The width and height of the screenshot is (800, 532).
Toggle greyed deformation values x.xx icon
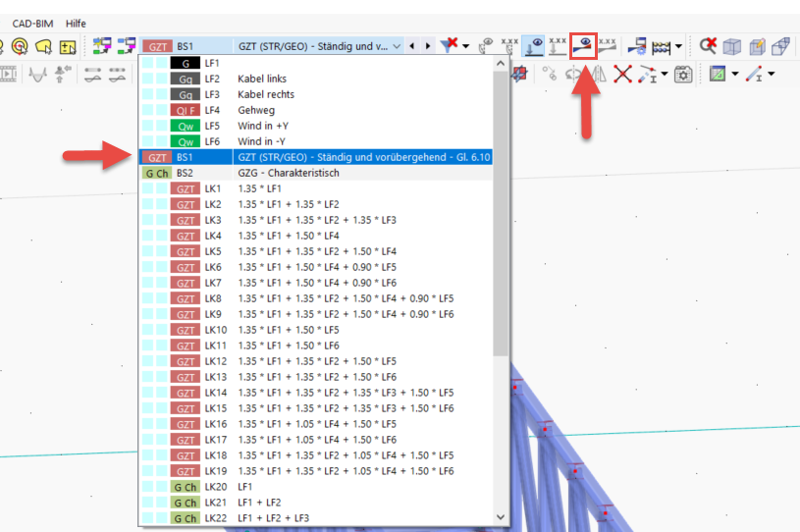click(509, 46)
